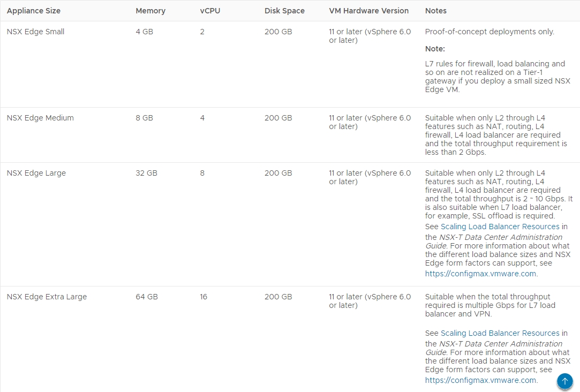Click the Proof-of-concept deployments only text
This screenshot has height=392, width=580.
[x=489, y=32]
